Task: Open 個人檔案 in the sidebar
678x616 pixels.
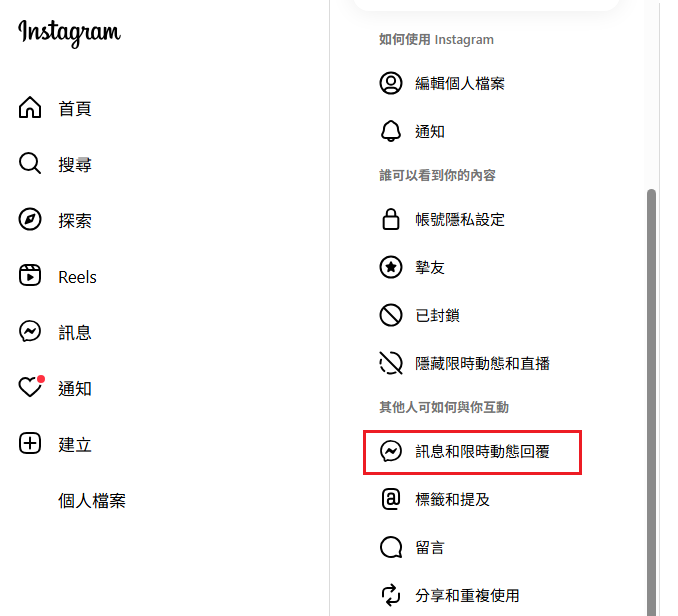Action: pyautogui.click(x=91, y=500)
